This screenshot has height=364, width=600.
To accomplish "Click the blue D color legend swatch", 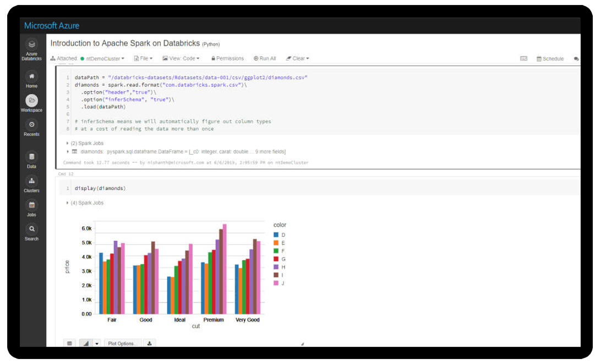I will tap(276, 235).
